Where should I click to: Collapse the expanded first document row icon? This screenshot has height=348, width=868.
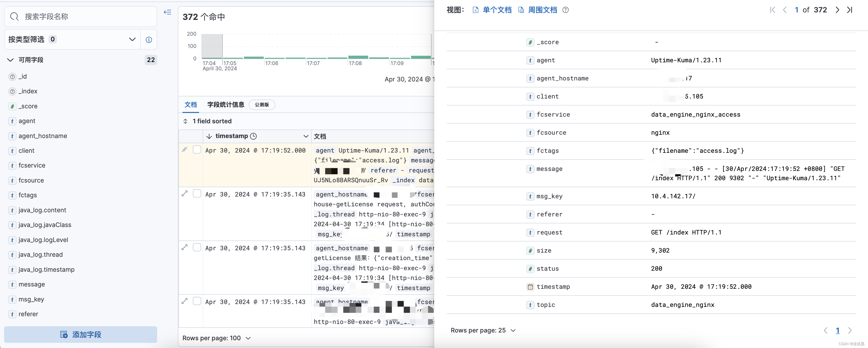point(185,150)
